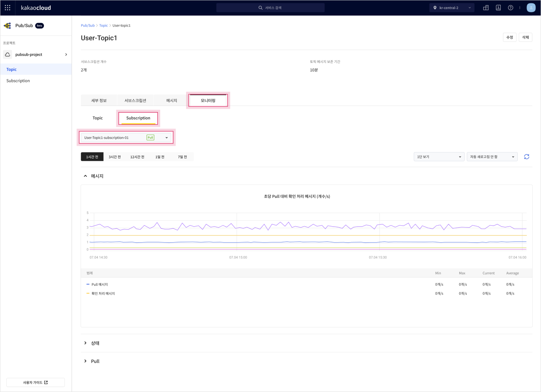Viewport: 541px width, 392px height.
Task: Collapse the 메시지 section
Action: (x=85, y=176)
